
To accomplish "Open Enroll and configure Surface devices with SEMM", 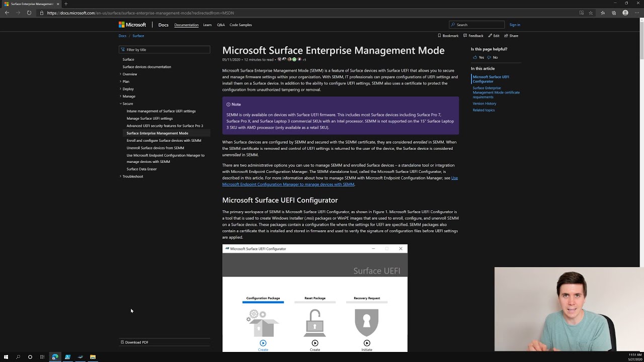I will tap(164, 141).
